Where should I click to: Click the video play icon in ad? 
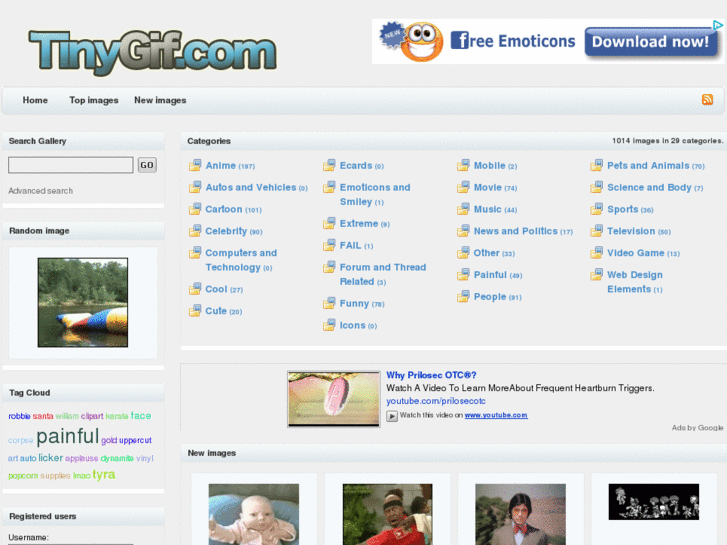click(x=392, y=416)
